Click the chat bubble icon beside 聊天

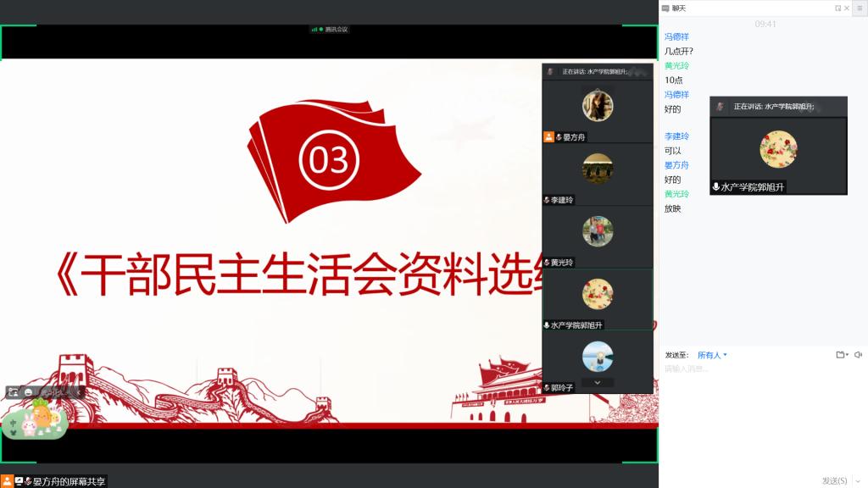(x=665, y=8)
